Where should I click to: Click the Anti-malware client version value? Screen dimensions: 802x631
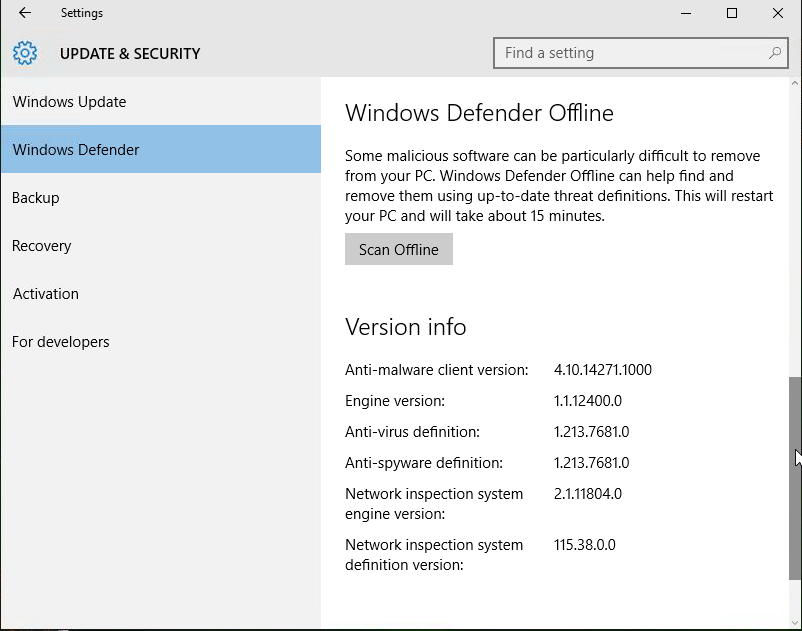click(x=602, y=369)
